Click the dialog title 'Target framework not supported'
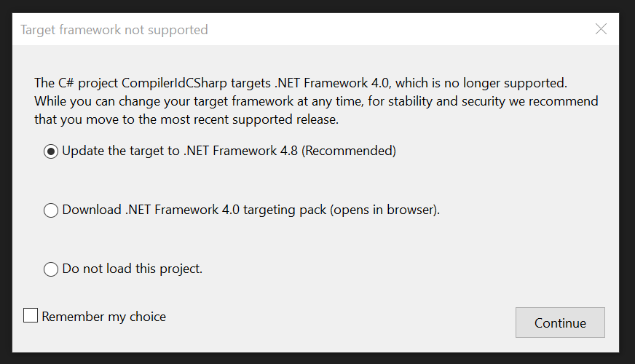This screenshot has height=364, width=635. click(x=114, y=30)
